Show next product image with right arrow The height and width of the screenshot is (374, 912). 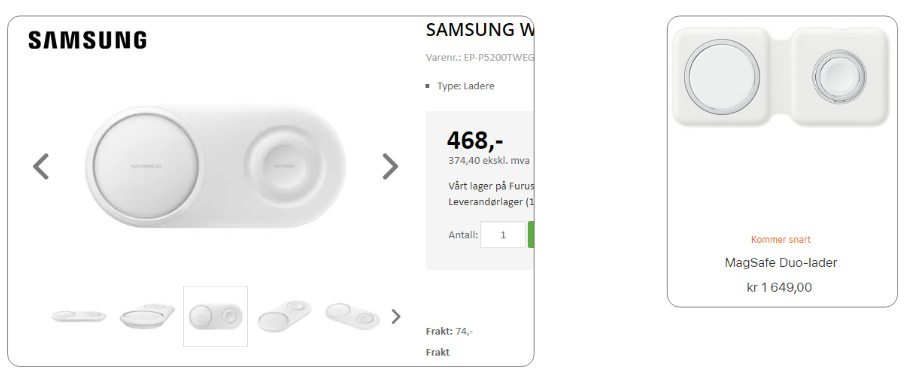(390, 166)
